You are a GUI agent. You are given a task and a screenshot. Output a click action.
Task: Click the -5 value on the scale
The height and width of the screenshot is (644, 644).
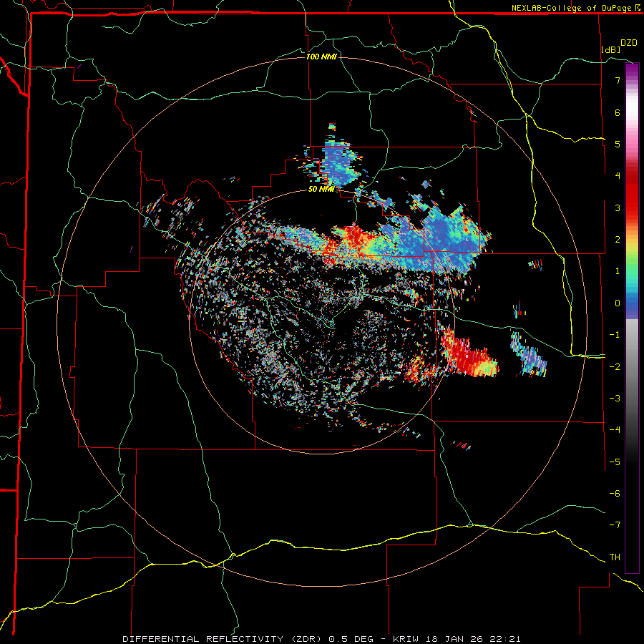click(615, 462)
